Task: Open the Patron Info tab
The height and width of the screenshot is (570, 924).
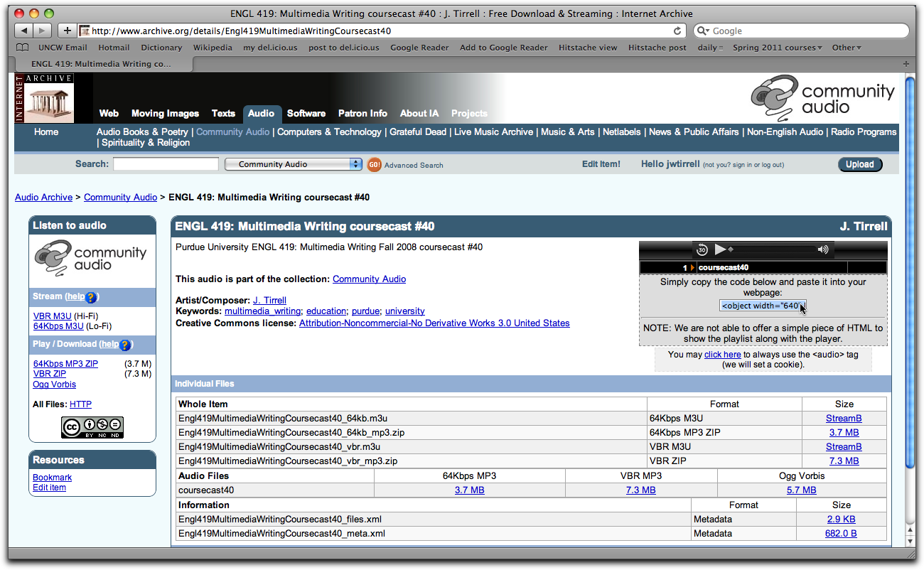Action: coord(362,113)
